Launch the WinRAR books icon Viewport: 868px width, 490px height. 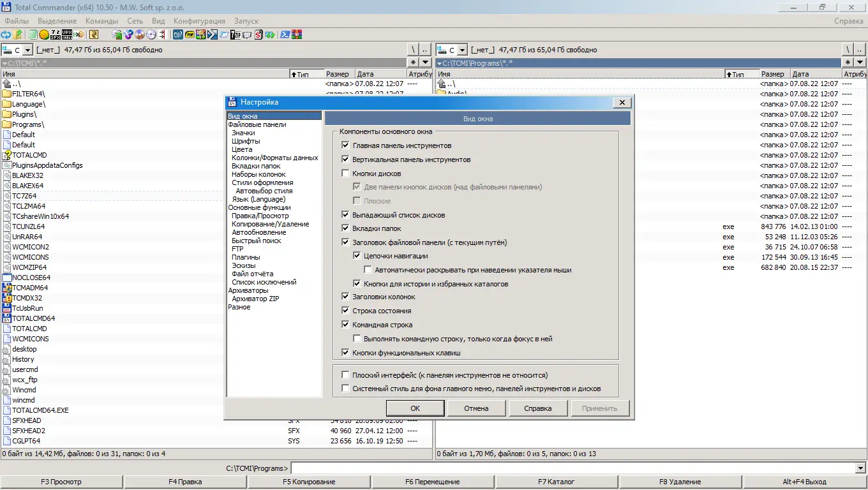[296, 34]
